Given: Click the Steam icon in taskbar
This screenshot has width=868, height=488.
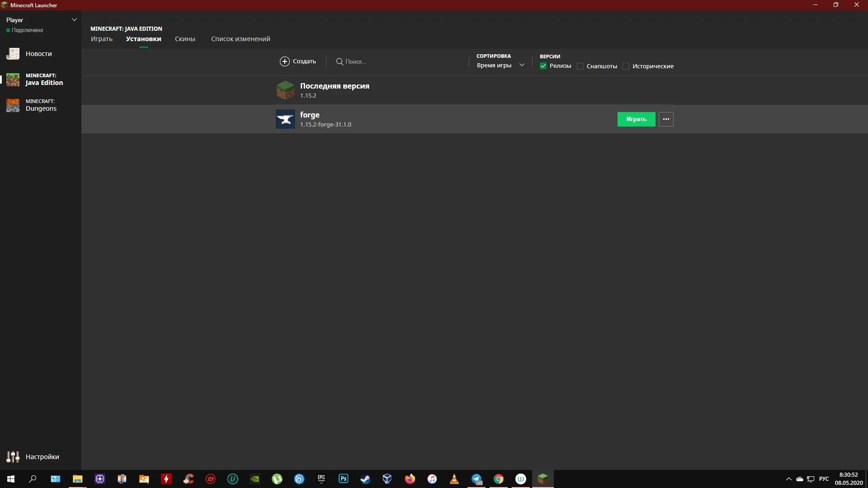Looking at the screenshot, I should 365,479.
